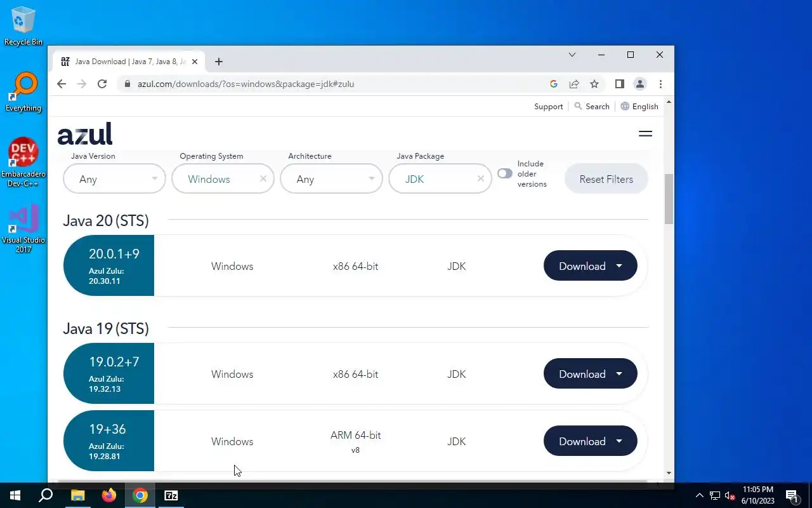The width and height of the screenshot is (812, 508).
Task: Open the taskbar clock and date
Action: [x=757, y=495]
